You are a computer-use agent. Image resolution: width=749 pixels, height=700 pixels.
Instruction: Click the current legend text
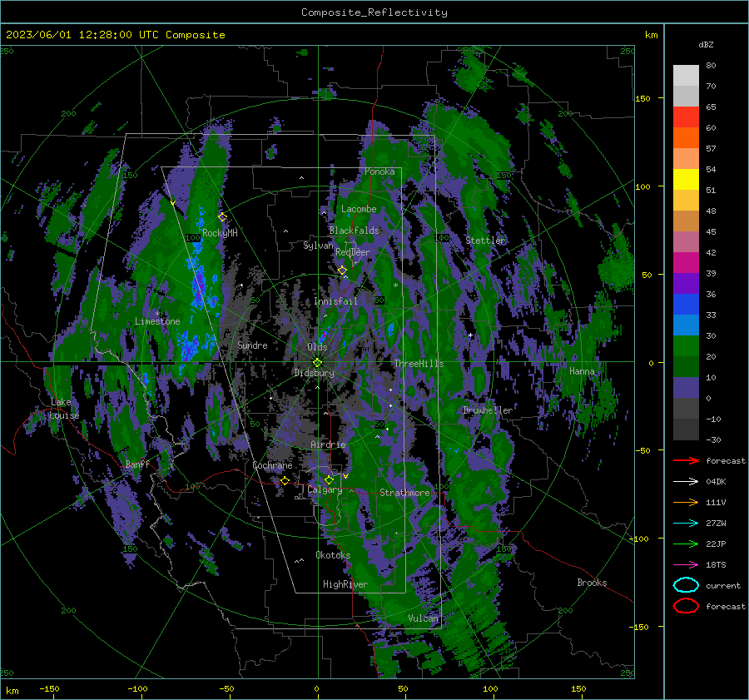coord(723,585)
